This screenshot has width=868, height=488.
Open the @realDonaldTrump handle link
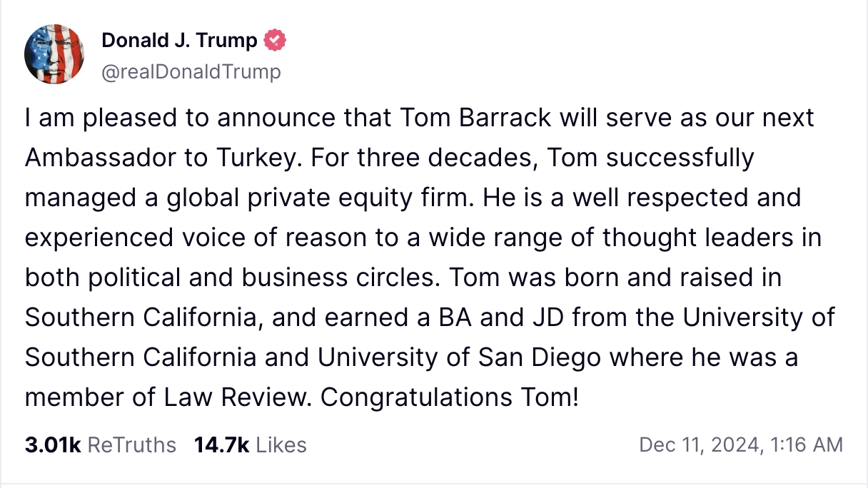pyautogui.click(x=191, y=71)
